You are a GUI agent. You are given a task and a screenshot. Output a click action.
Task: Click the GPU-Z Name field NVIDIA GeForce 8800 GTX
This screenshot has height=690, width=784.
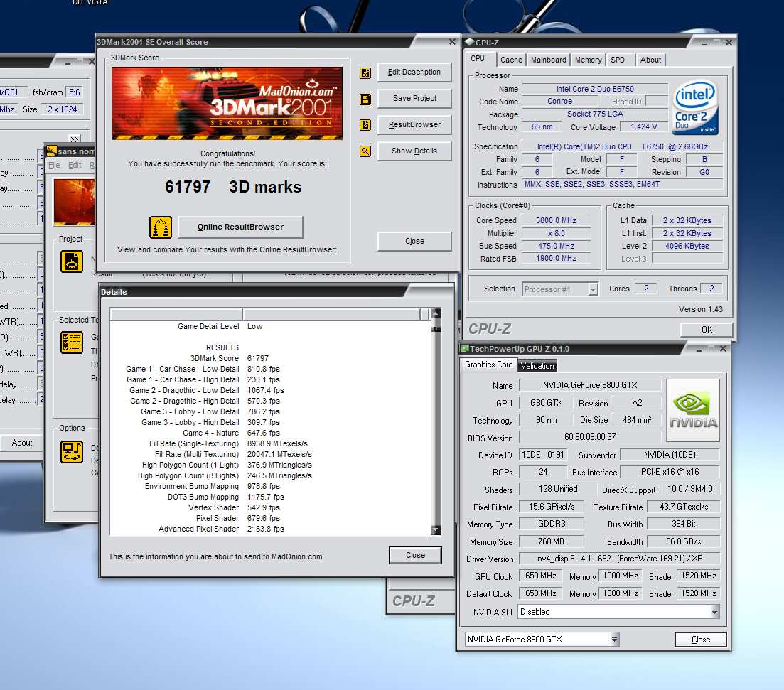tap(590, 385)
